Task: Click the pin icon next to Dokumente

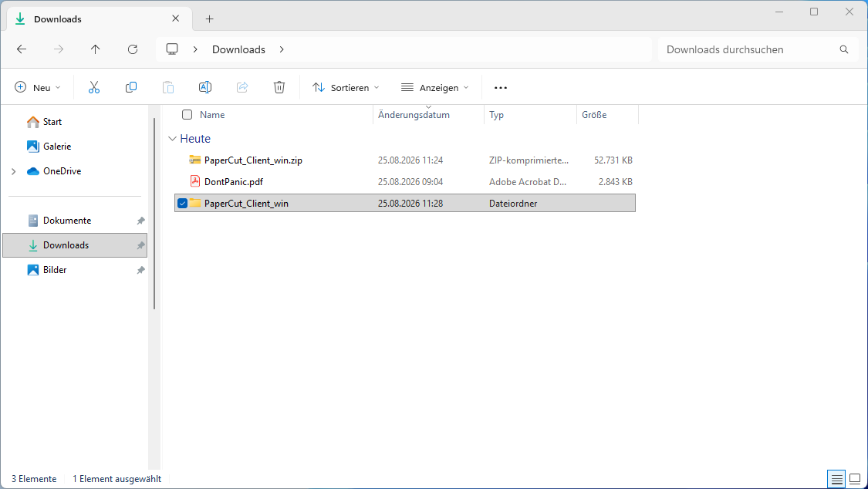Action: tap(140, 221)
